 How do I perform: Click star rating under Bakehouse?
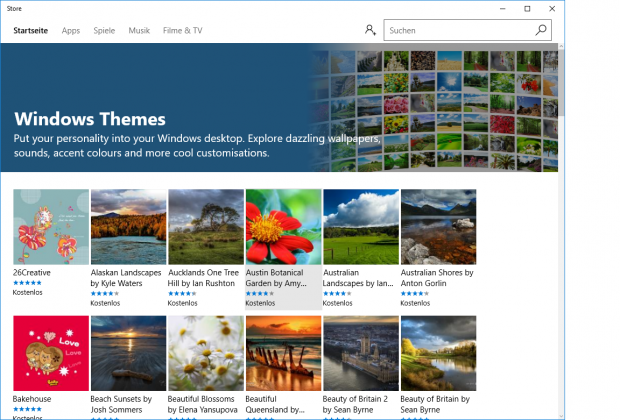click(x=27, y=409)
